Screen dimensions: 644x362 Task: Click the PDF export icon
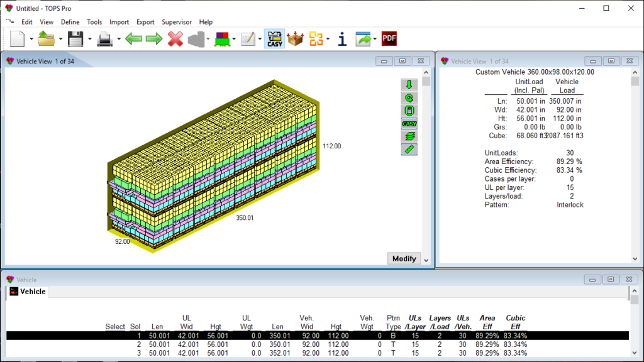pyautogui.click(x=389, y=39)
